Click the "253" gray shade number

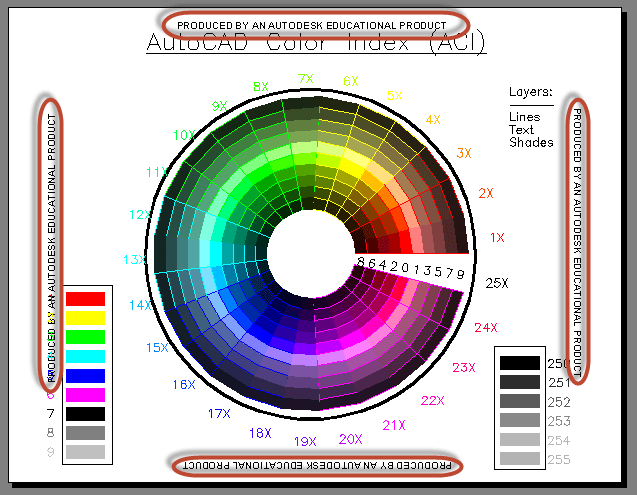click(x=559, y=421)
